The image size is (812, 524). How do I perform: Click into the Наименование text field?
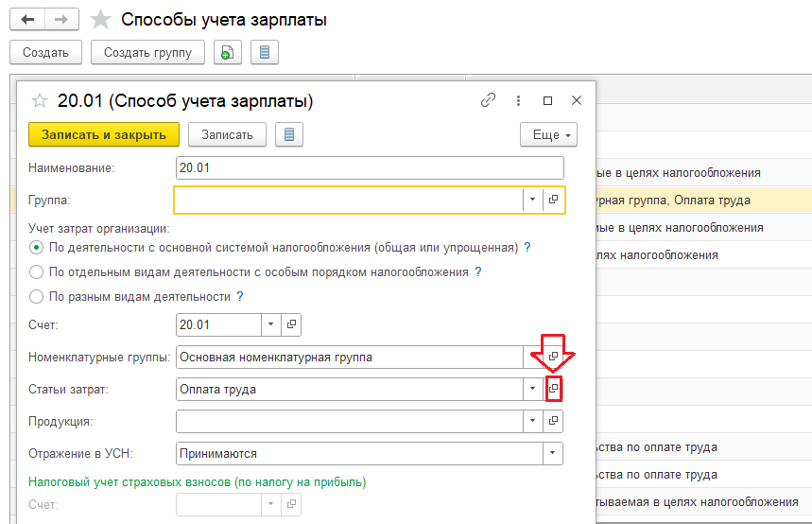370,168
